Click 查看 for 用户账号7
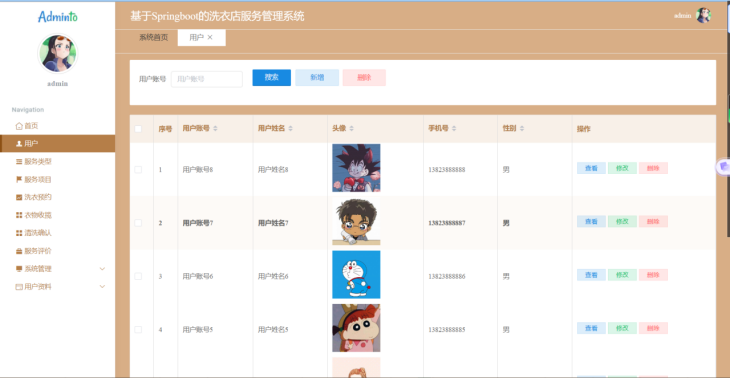The image size is (731, 379). coord(591,221)
